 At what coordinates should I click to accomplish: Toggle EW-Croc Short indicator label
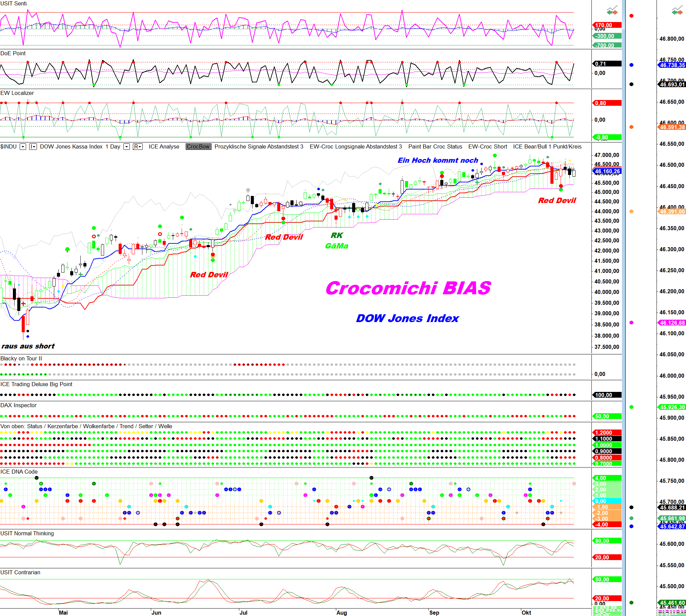click(x=487, y=147)
